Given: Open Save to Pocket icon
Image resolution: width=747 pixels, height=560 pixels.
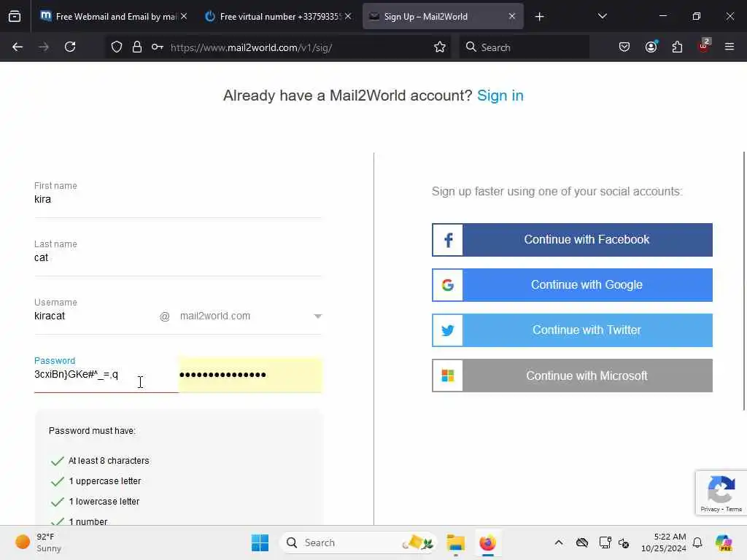Looking at the screenshot, I should click(x=624, y=47).
